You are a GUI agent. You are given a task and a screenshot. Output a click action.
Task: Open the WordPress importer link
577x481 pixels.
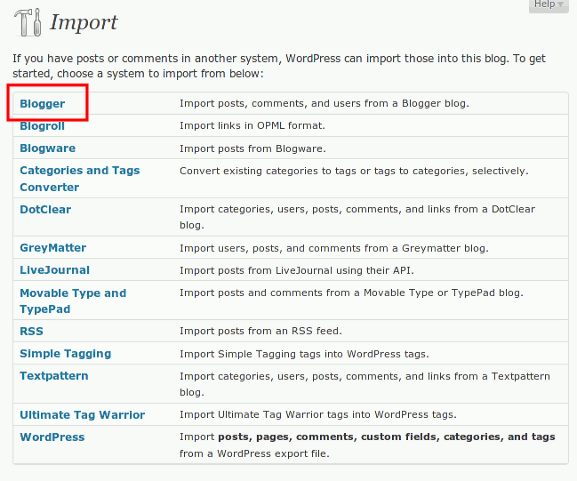52,437
